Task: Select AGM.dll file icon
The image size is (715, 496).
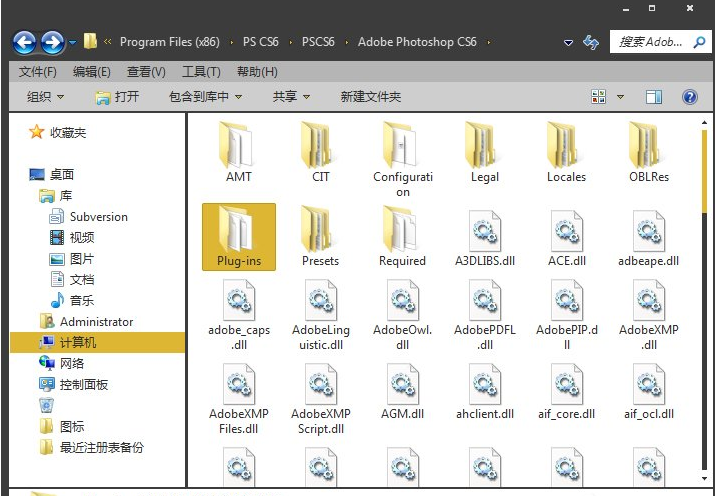Action: coord(403,384)
